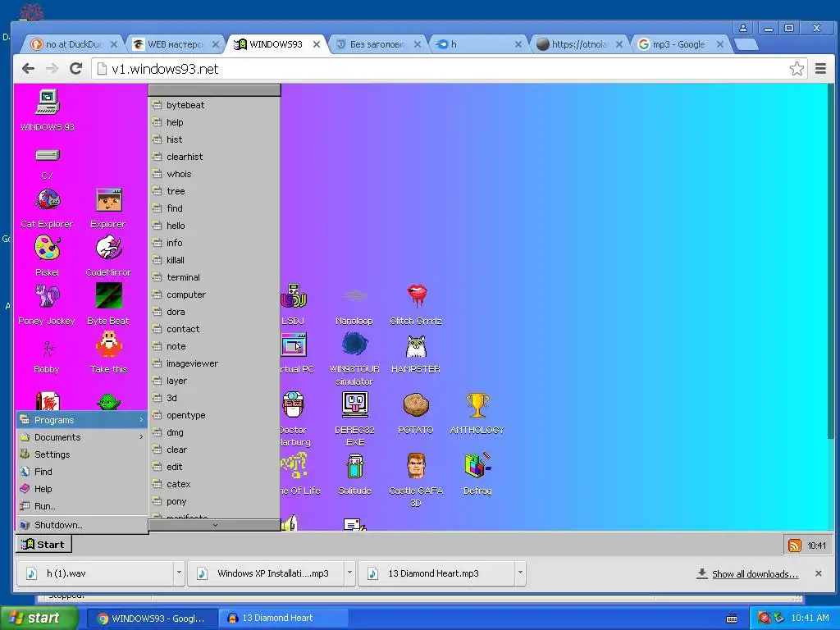This screenshot has height=630, width=840.
Task: Select terminal from Programs list
Action: (214, 277)
